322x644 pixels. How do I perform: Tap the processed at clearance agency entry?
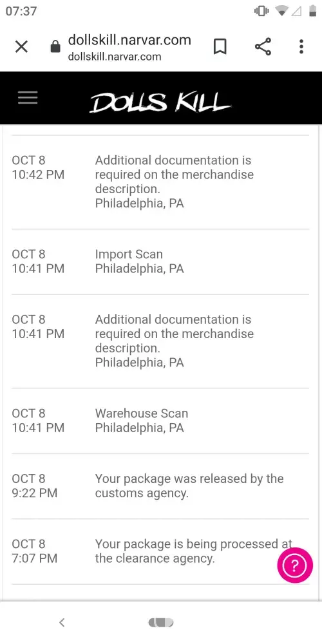(160, 552)
